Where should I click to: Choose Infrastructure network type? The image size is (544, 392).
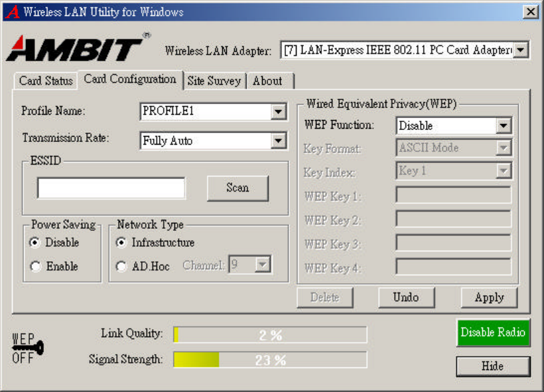coord(121,242)
